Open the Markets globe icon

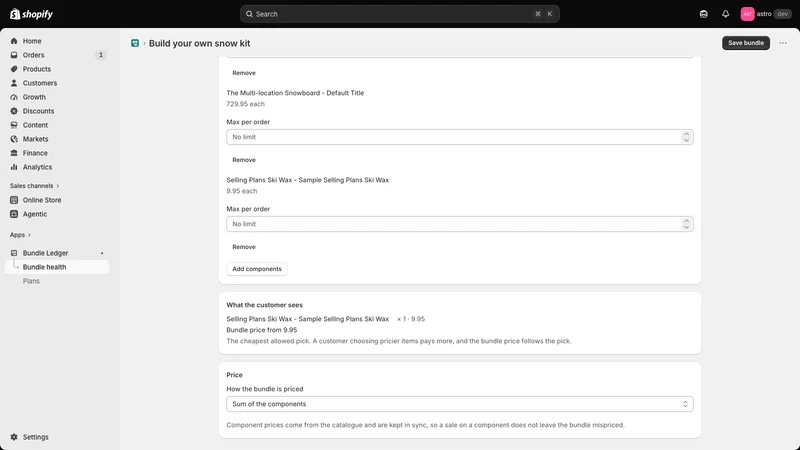[x=14, y=139]
